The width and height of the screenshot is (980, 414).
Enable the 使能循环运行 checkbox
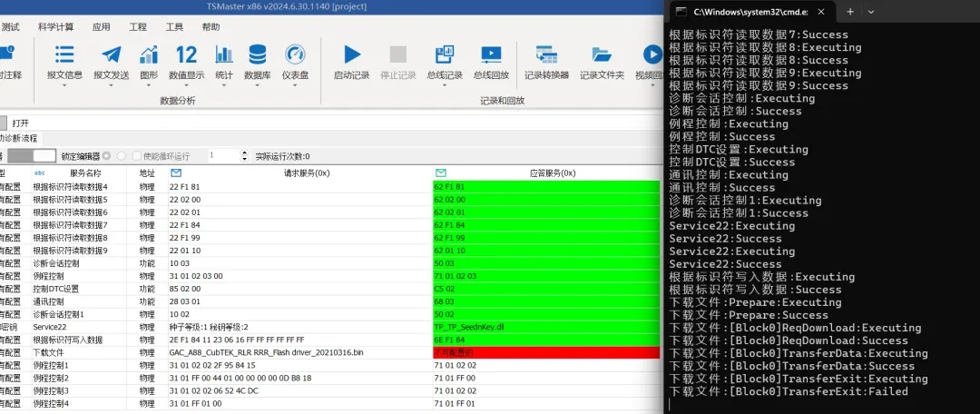pyautogui.click(x=137, y=156)
